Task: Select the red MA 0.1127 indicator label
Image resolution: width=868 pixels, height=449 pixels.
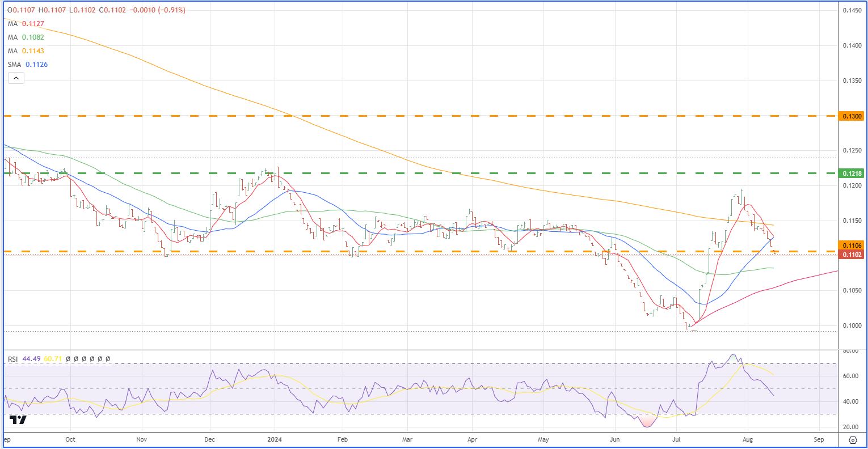Action: click(x=26, y=24)
